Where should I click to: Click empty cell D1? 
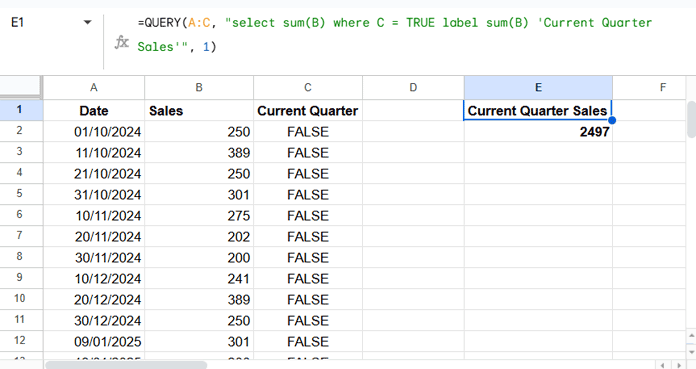413,110
